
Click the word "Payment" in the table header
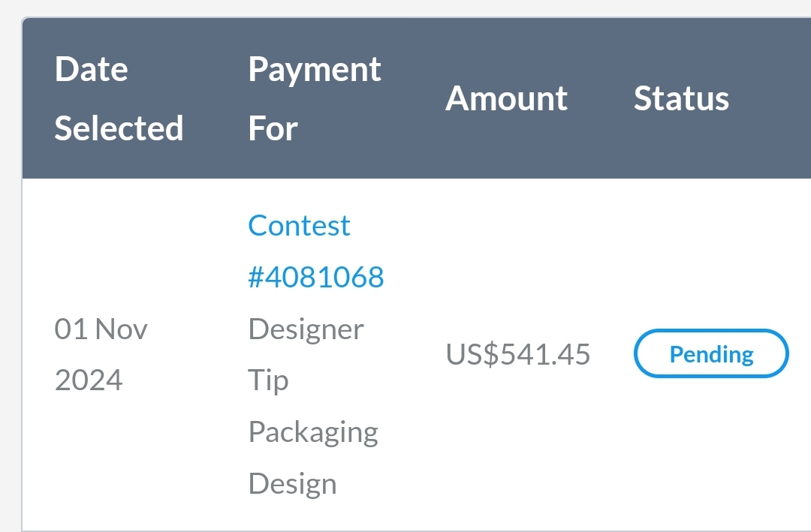click(x=315, y=70)
